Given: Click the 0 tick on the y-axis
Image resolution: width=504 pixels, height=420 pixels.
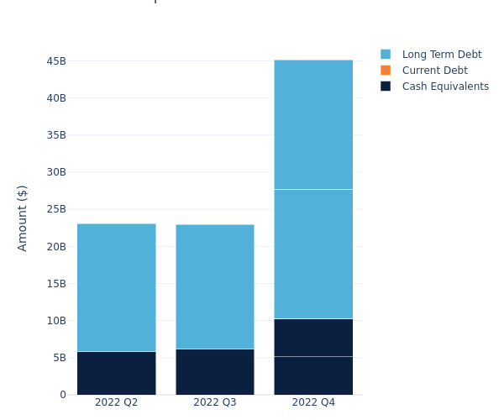Looking at the screenshot, I should tap(62, 395).
